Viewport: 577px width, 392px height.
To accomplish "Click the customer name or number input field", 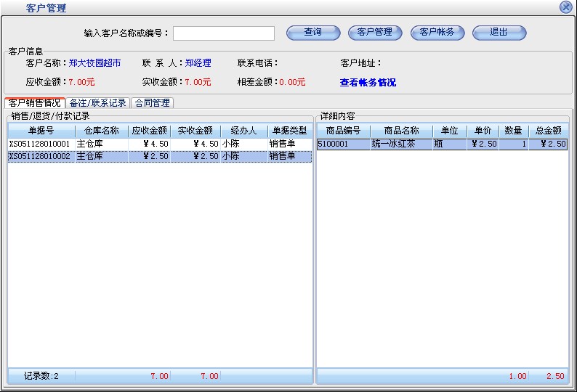I will [x=223, y=33].
